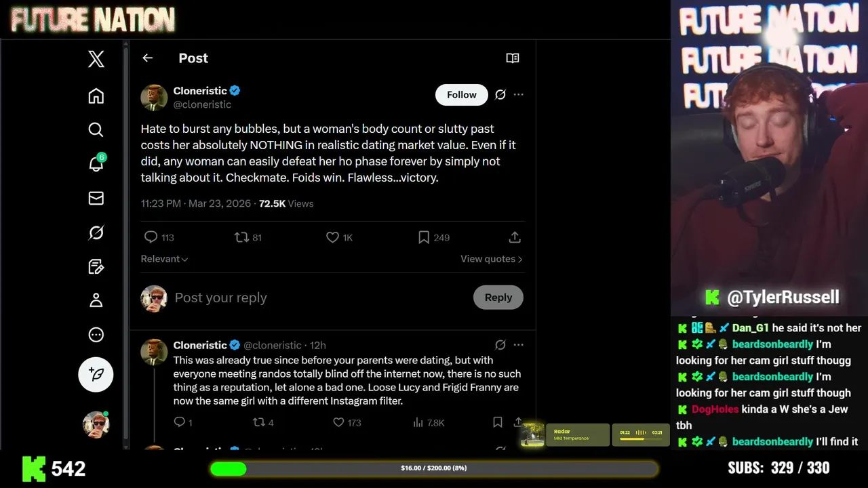Screen dimensions: 868x488
Task: Like the main Cloneristic post
Action: pyautogui.click(x=332, y=237)
